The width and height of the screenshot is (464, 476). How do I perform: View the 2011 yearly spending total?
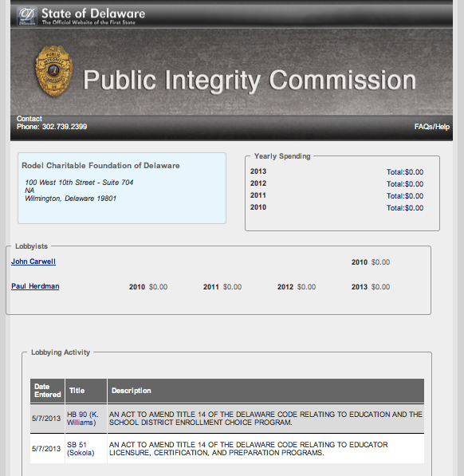(x=405, y=196)
